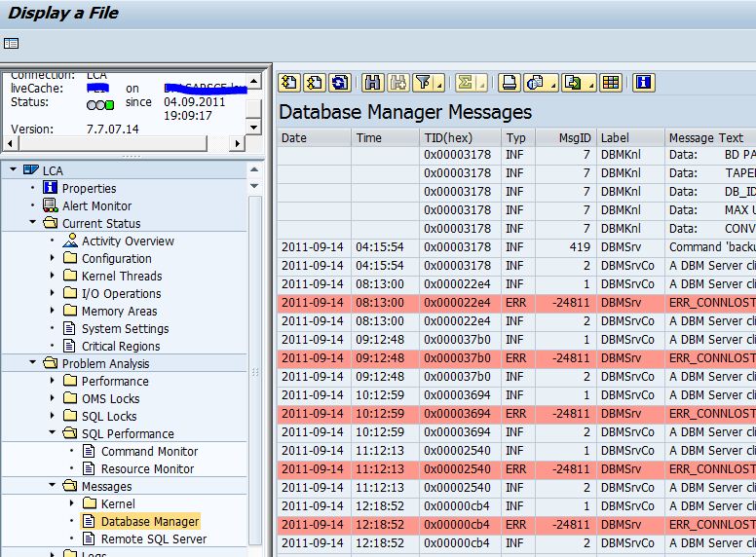756x557 pixels.
Task: Click the TID(hex) column header
Action: click(x=461, y=138)
